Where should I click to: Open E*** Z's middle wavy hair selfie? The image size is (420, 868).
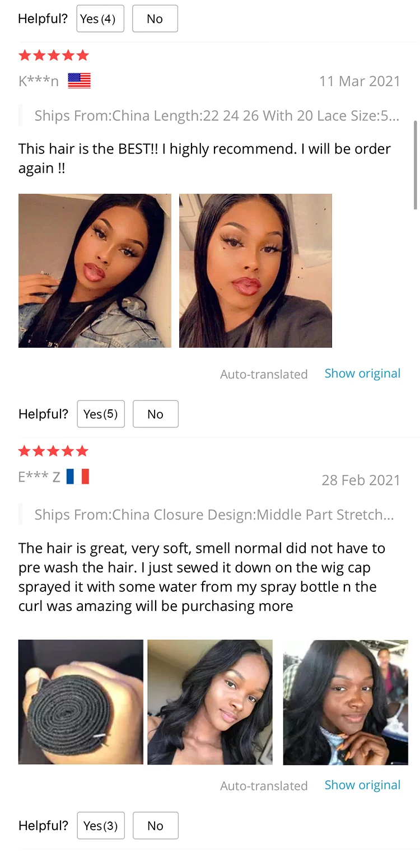point(210,702)
